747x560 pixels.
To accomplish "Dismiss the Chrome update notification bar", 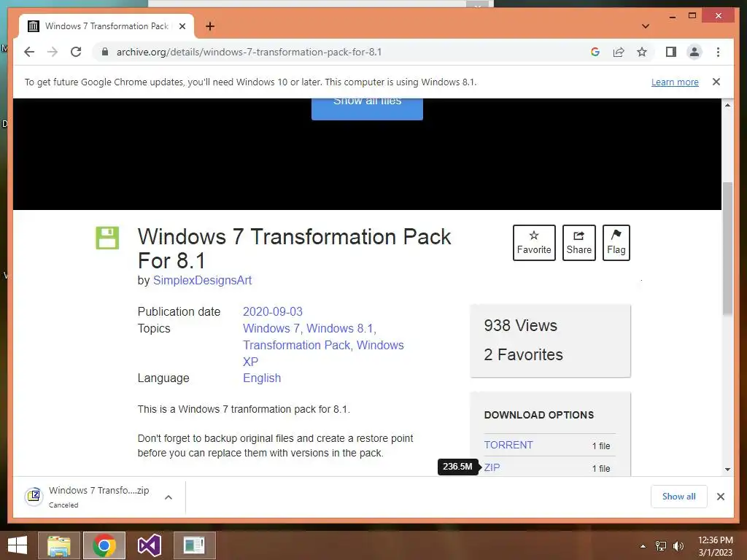I will 716,82.
